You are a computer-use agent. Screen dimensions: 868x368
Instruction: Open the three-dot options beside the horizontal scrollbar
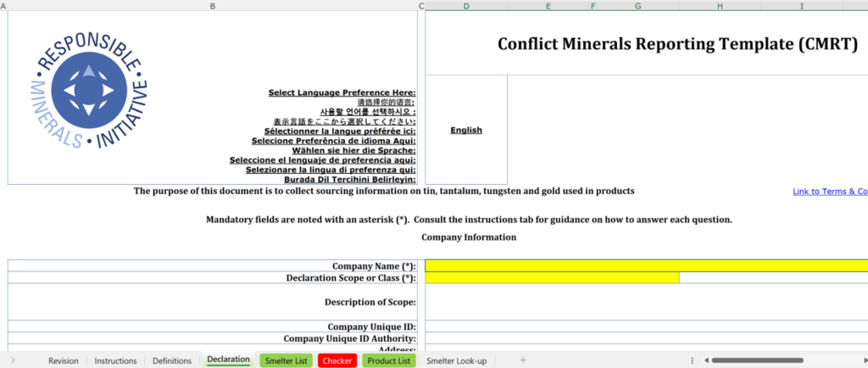click(693, 360)
